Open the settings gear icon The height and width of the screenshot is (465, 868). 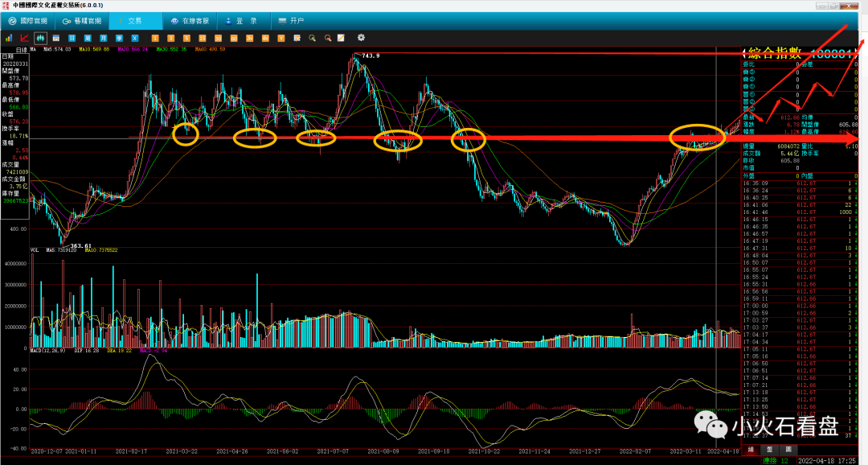(x=361, y=38)
